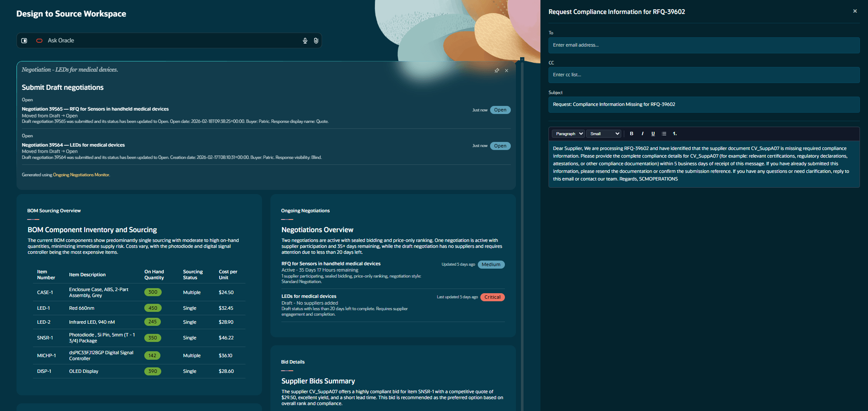868x411 pixels.
Task: Close the Negotiation LEDs for medical devices card
Action: pos(507,70)
